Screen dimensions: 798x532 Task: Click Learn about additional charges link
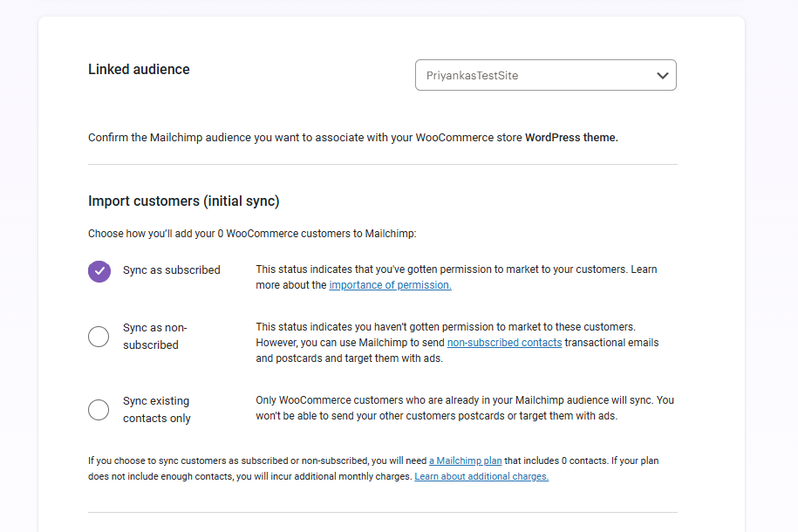point(481,476)
